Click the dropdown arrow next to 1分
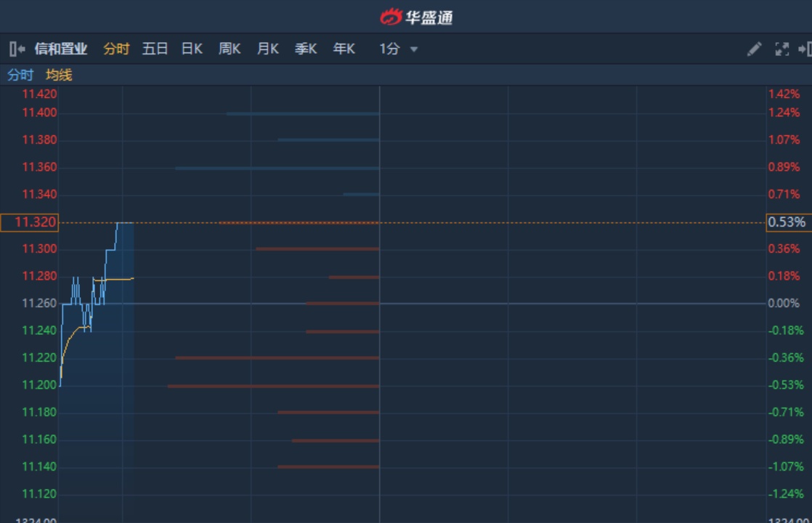The height and width of the screenshot is (523, 812). click(x=414, y=49)
